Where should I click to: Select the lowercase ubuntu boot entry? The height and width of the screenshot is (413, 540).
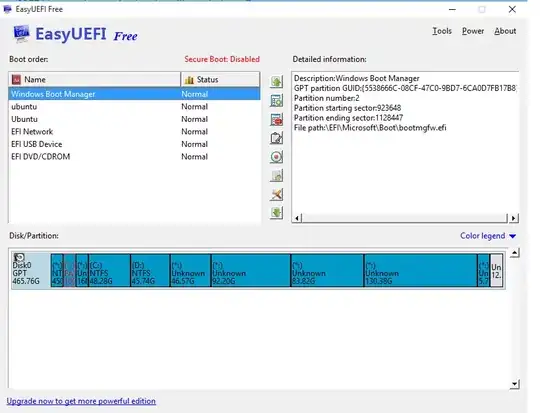click(134, 106)
